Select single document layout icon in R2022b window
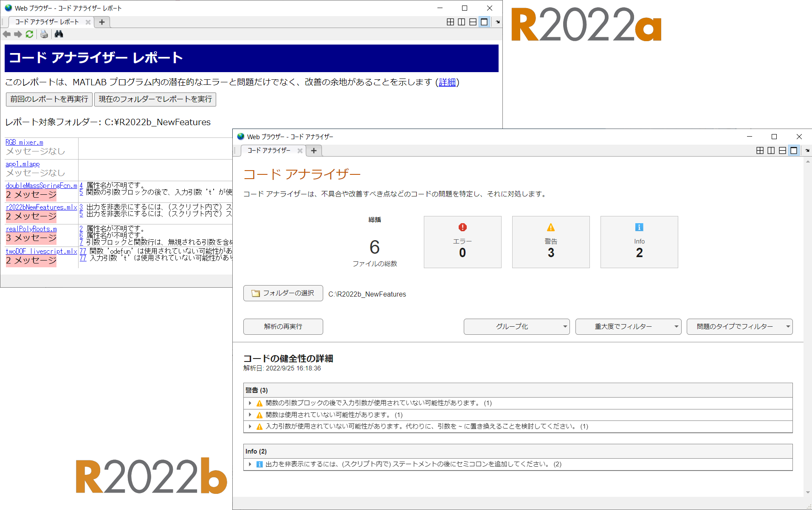 click(x=794, y=150)
